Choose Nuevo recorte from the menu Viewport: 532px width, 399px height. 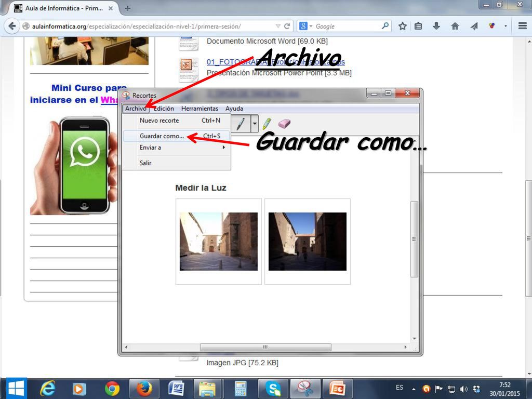tap(177, 121)
